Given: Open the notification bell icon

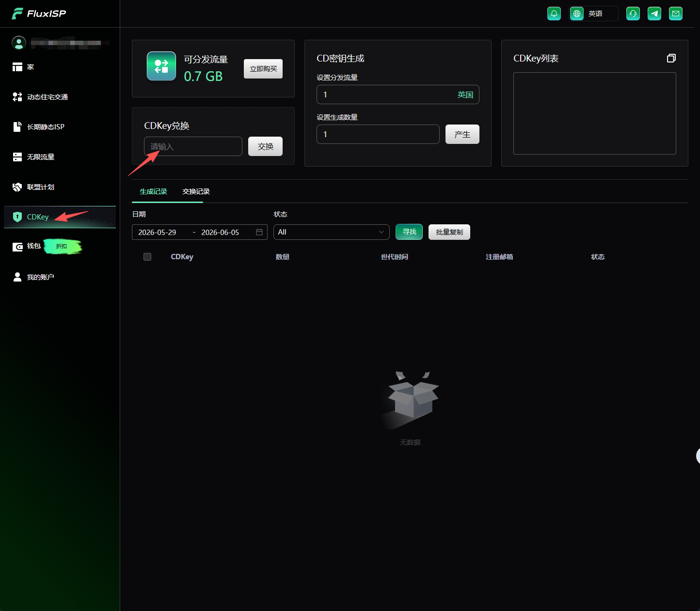Looking at the screenshot, I should pos(554,14).
